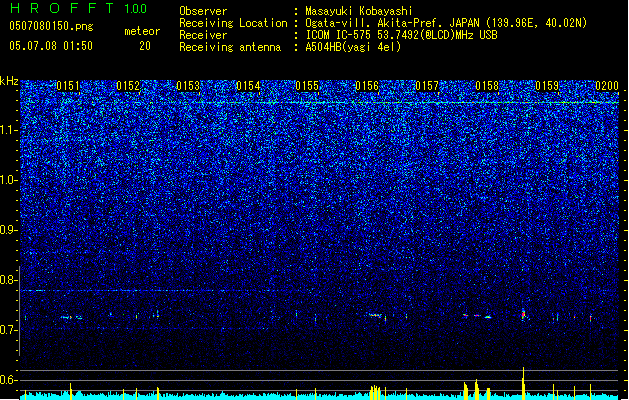The image size is (629, 400).
Task: Click the 0157 time marker
Action: point(427,86)
